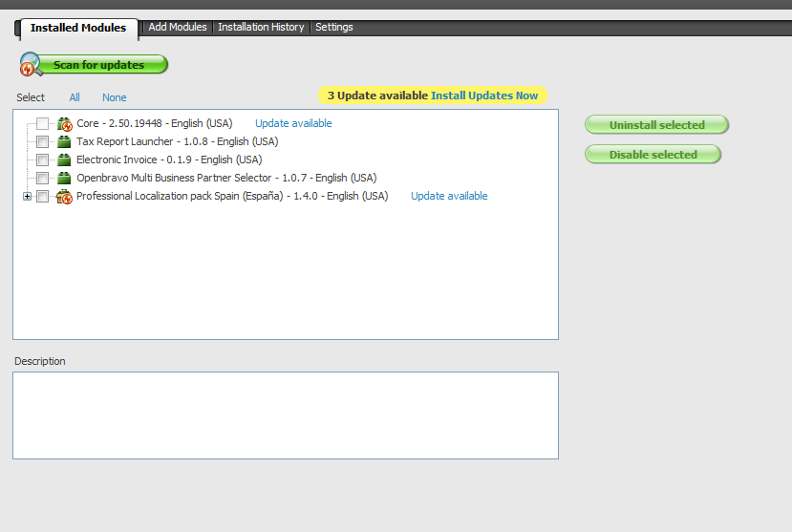Switch to the Installed Modules tab
Viewport: 792px width, 532px height.
78,28
